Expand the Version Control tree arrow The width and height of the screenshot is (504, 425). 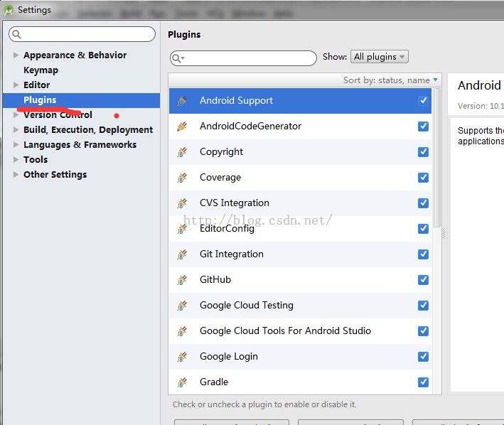[x=16, y=114]
